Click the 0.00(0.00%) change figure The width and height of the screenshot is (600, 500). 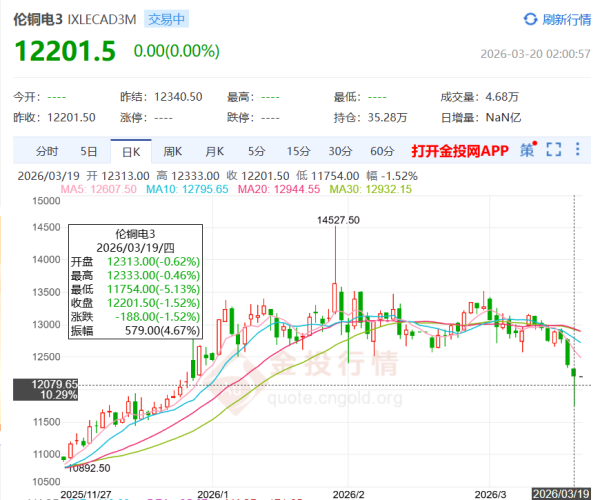(x=177, y=51)
